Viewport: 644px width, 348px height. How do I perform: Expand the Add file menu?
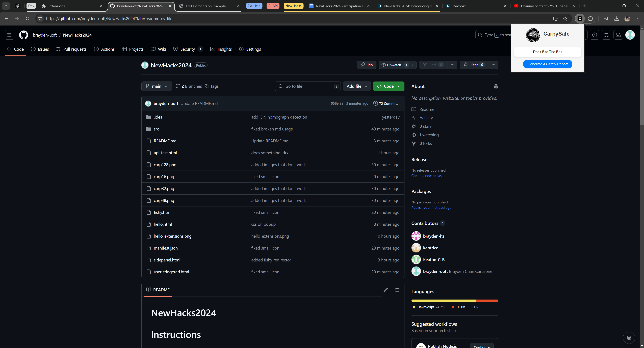tap(357, 86)
